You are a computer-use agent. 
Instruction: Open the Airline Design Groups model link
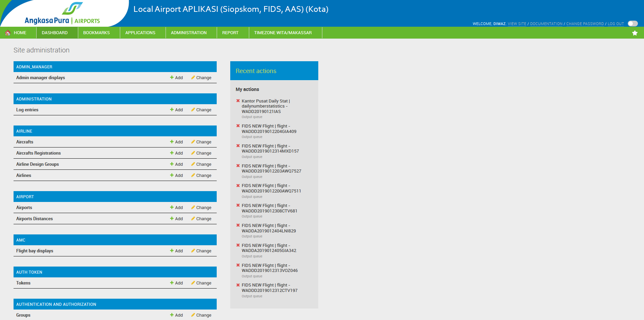pyautogui.click(x=38, y=164)
